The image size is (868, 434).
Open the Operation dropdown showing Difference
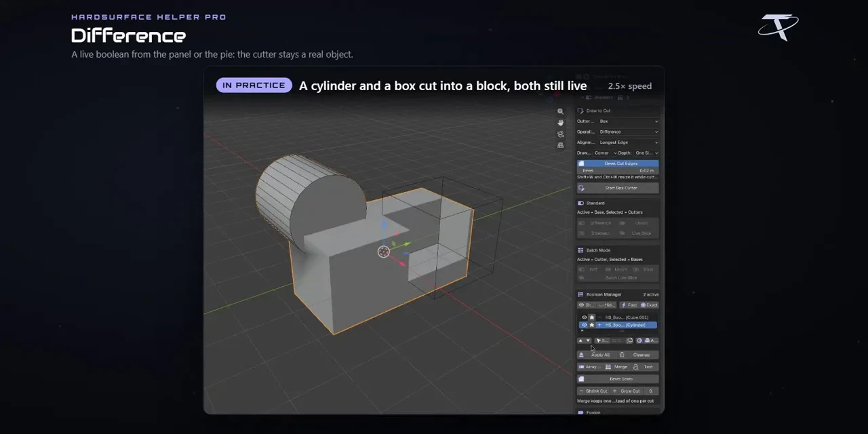(x=628, y=132)
